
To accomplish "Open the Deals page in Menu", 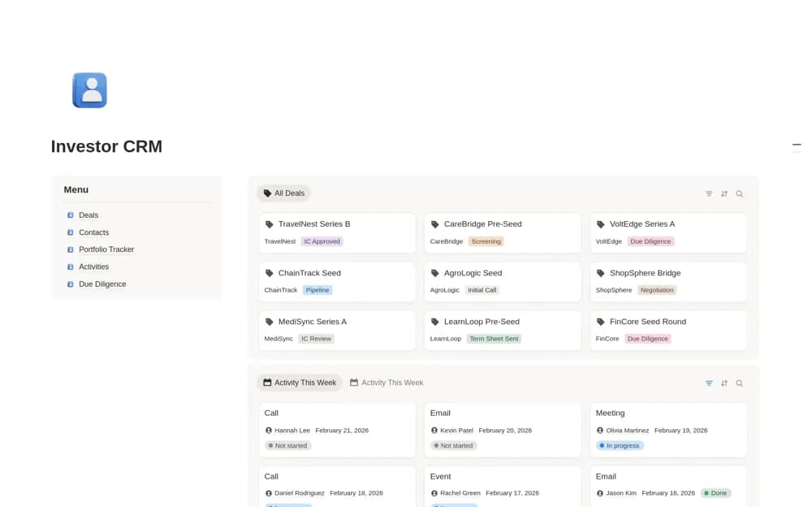I will coord(89,215).
